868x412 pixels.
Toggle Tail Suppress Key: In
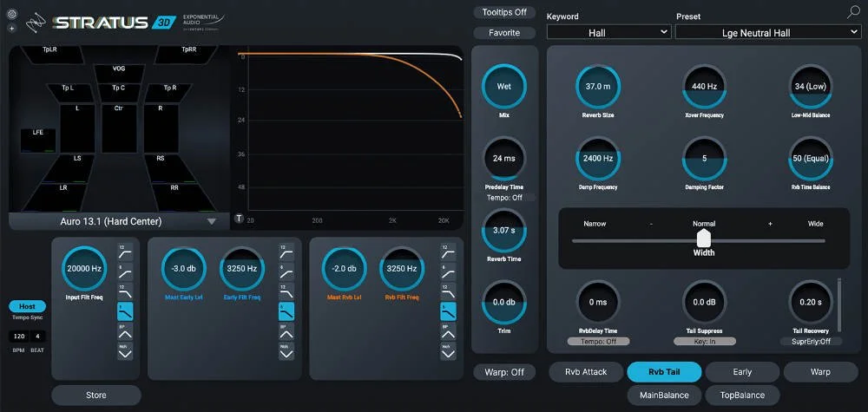[705, 341]
